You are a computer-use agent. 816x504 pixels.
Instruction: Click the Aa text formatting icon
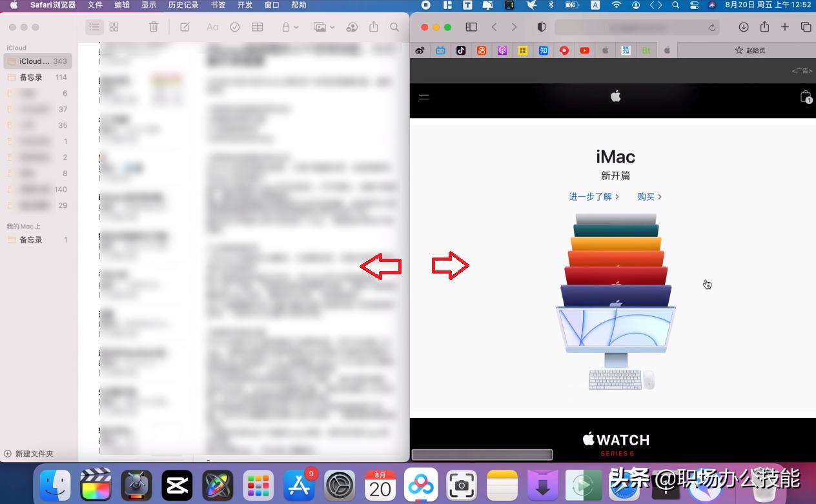click(x=213, y=27)
